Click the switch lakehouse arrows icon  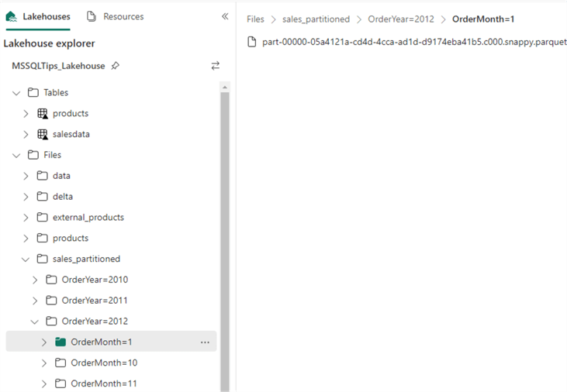tap(216, 66)
